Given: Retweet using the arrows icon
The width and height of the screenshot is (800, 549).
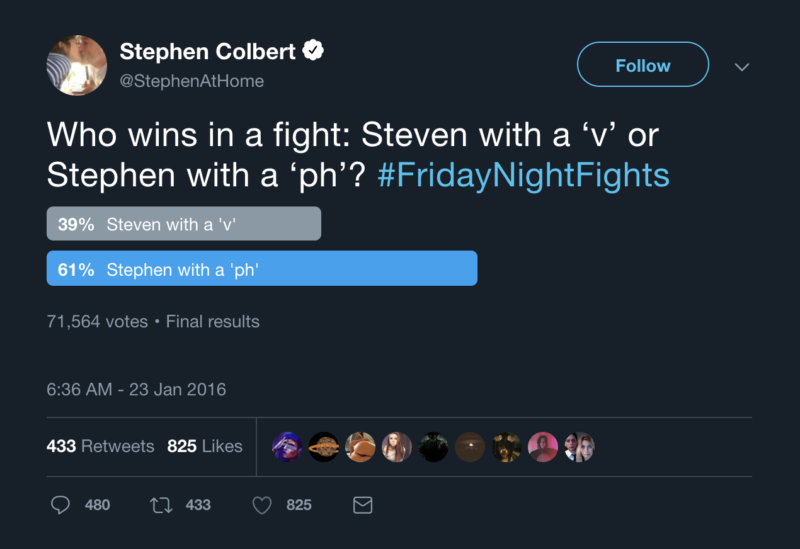Looking at the screenshot, I should [x=162, y=505].
